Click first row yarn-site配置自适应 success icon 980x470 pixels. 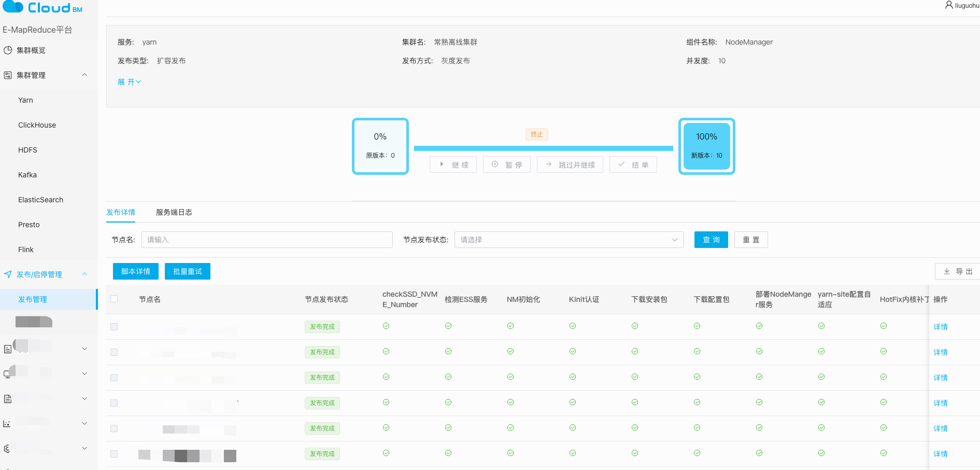click(821, 326)
